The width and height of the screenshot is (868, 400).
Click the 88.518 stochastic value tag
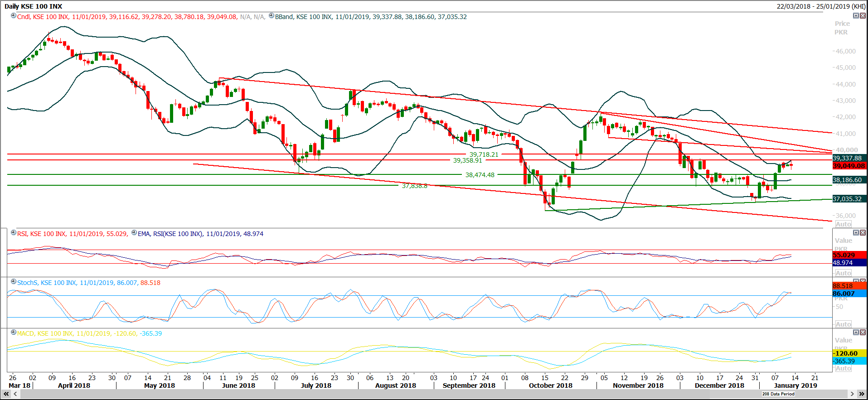(x=849, y=286)
